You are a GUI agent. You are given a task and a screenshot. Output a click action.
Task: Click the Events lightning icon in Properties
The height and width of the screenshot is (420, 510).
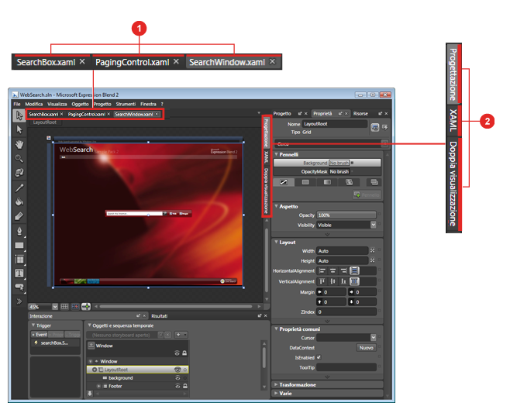(385, 127)
